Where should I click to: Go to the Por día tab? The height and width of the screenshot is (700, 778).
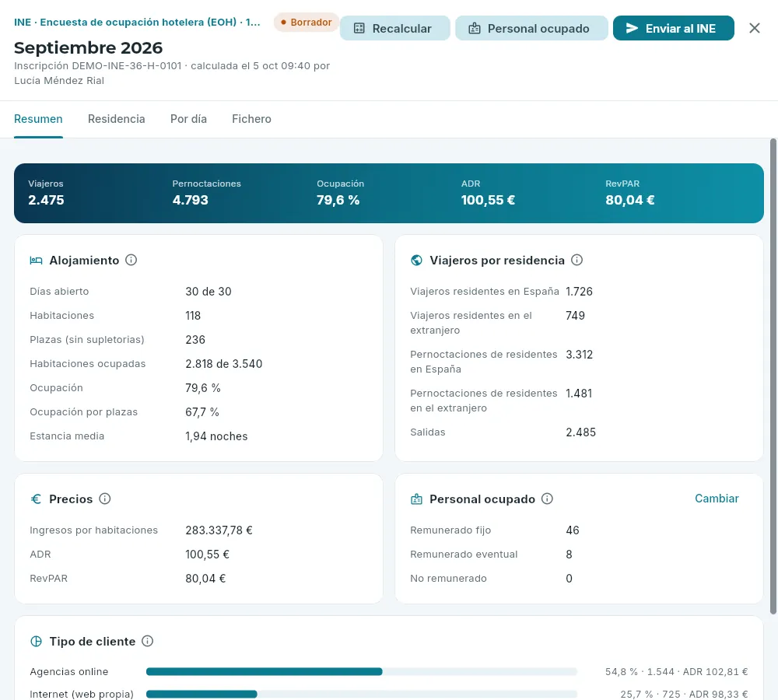tap(188, 119)
